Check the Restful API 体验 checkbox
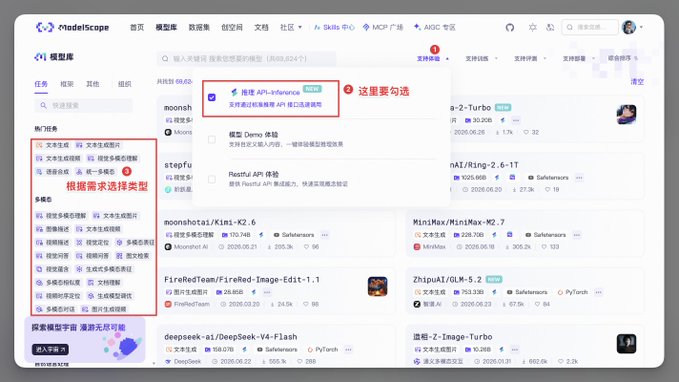Image resolution: width=679 pixels, height=382 pixels. pyautogui.click(x=212, y=179)
